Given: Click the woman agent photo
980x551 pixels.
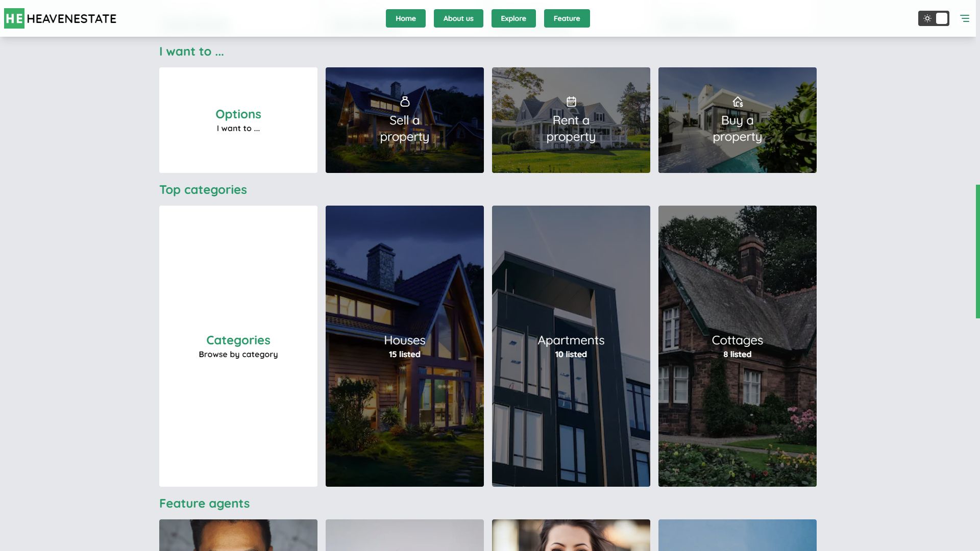Looking at the screenshot, I should click(x=571, y=535).
